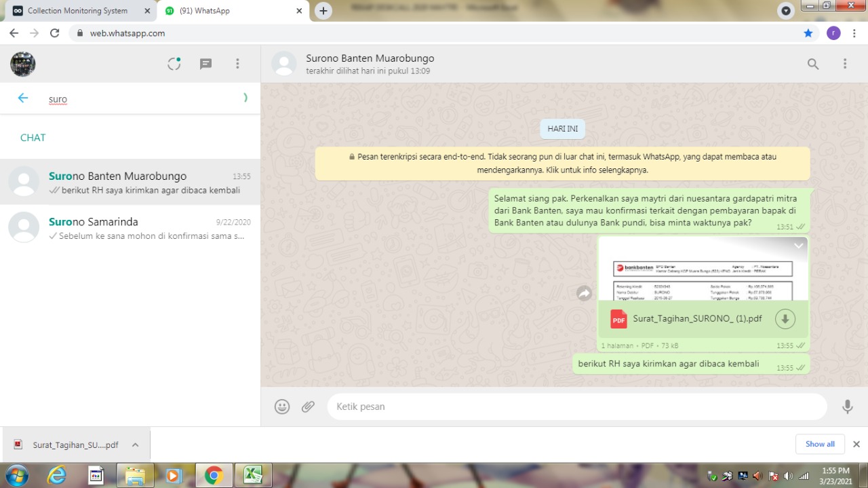Open emoji picker in message bar
The height and width of the screenshot is (488, 868).
coord(282,407)
